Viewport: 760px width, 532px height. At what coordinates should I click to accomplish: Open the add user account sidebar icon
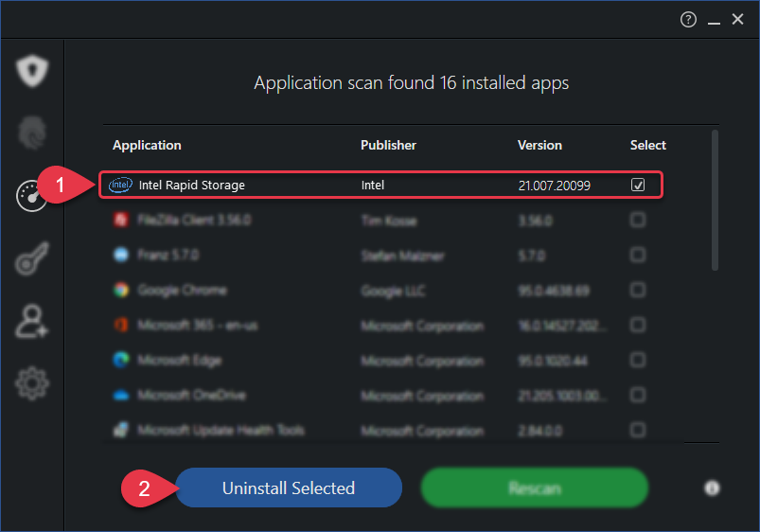32,321
